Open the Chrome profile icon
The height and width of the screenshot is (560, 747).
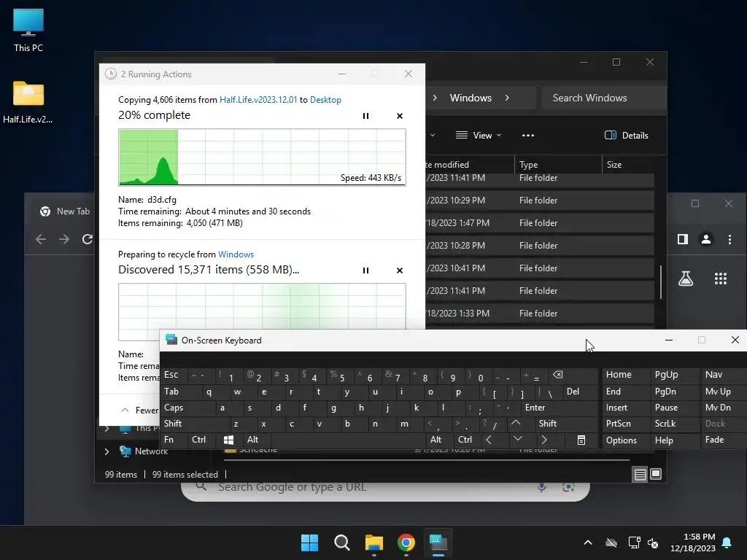tap(706, 239)
